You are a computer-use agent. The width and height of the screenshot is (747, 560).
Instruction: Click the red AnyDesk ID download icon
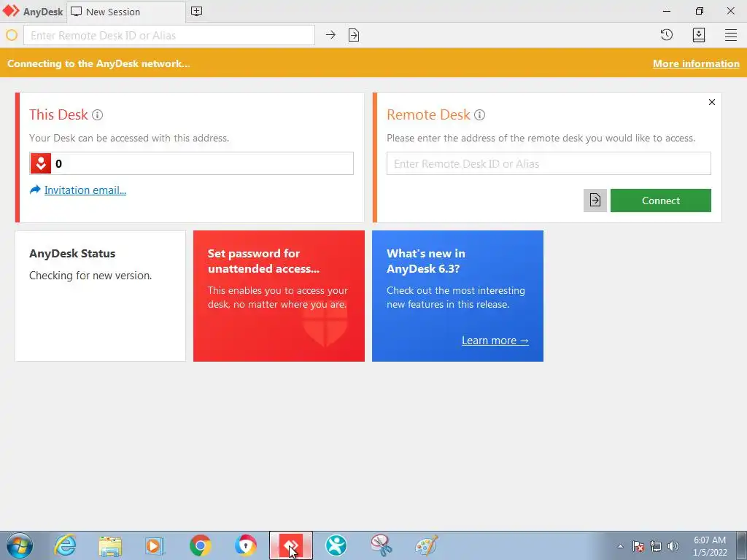[x=41, y=163]
